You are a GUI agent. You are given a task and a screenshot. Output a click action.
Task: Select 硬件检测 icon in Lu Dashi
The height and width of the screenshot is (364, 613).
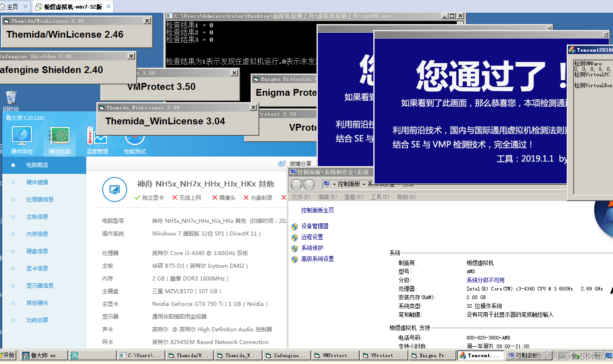[x=59, y=136]
